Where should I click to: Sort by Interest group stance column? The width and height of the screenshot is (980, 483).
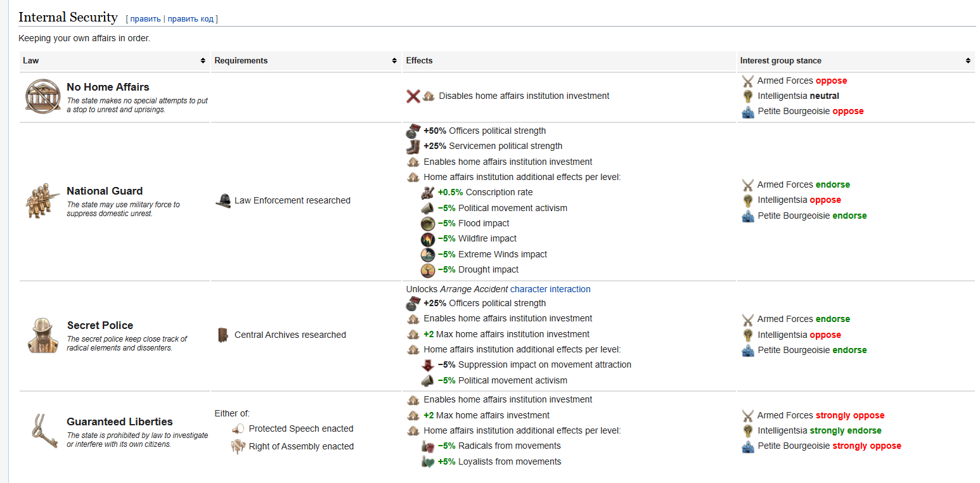pyautogui.click(x=968, y=61)
